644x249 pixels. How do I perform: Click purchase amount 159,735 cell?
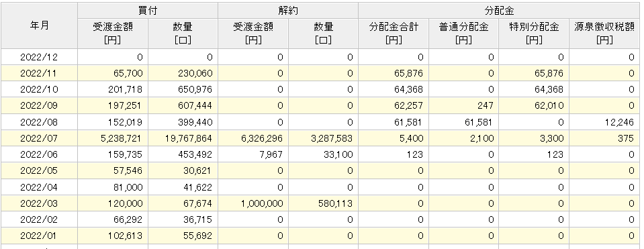[113, 154]
